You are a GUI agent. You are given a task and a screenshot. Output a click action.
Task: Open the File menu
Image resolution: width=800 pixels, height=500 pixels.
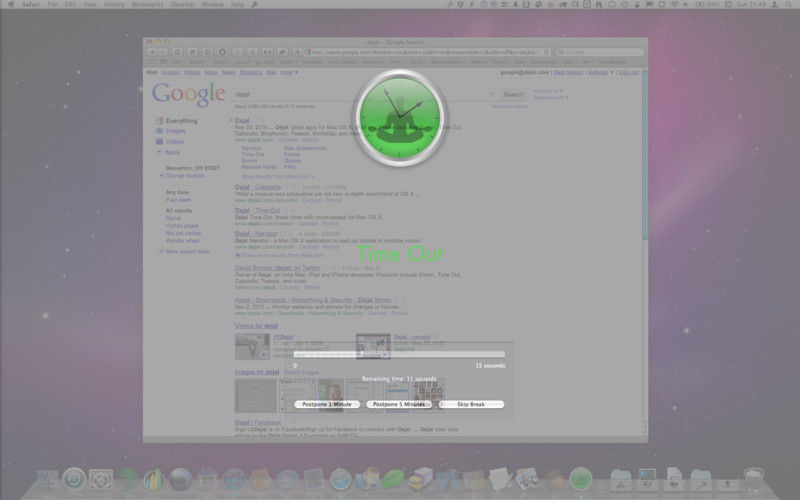pyautogui.click(x=52, y=4)
